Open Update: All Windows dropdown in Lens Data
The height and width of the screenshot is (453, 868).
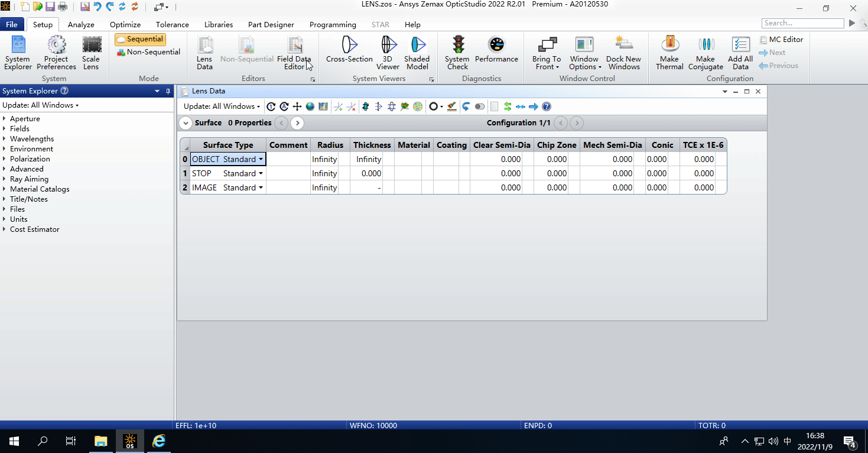click(x=222, y=106)
